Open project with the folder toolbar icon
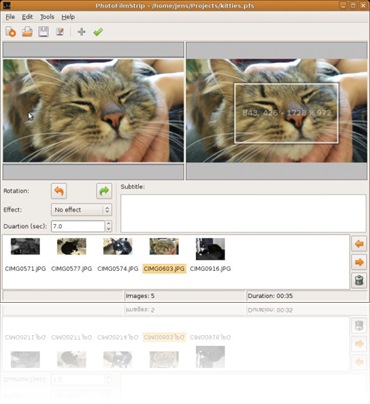The width and height of the screenshot is (370, 404). click(x=27, y=32)
